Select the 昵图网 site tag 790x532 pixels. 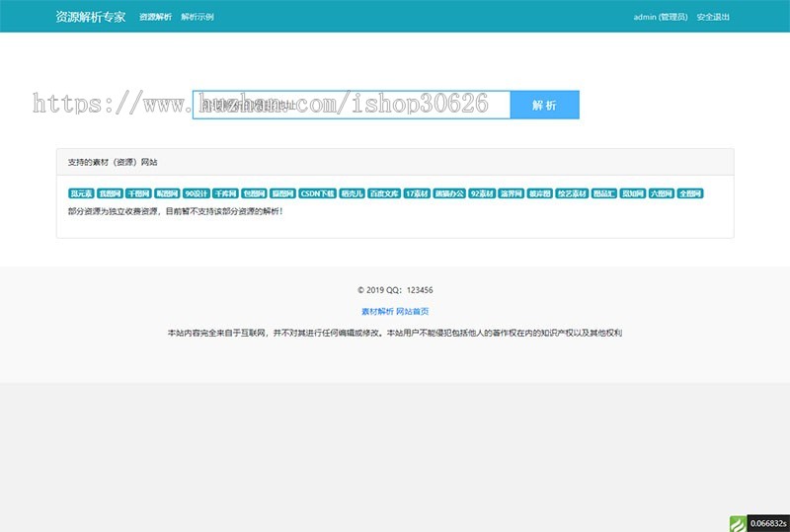coord(167,193)
